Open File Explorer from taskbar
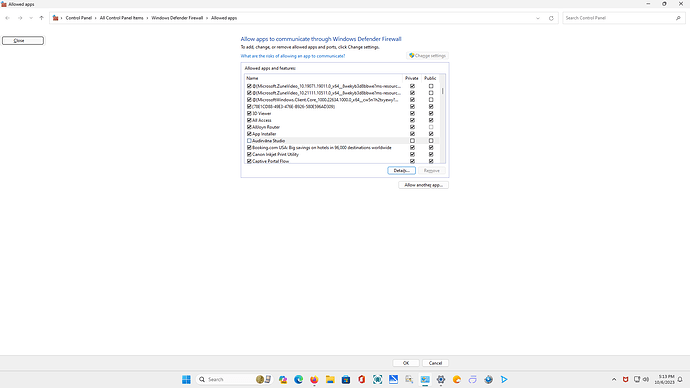The image size is (690, 388). [330, 379]
